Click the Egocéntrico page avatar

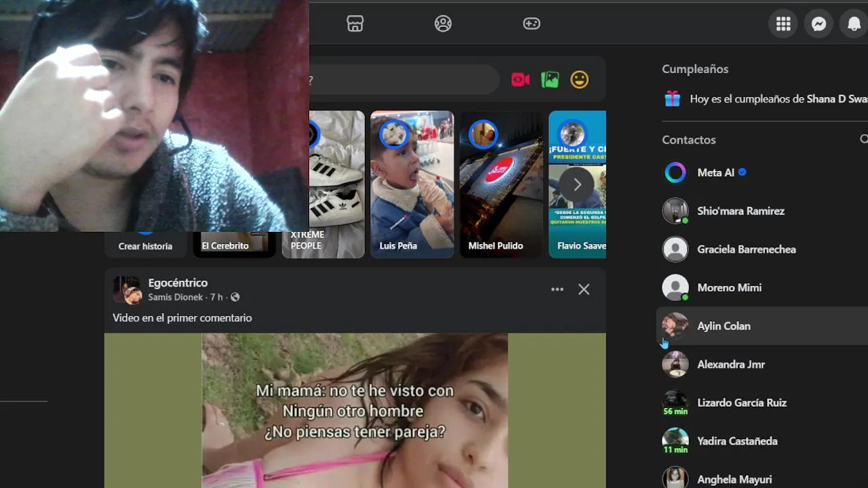tap(127, 289)
